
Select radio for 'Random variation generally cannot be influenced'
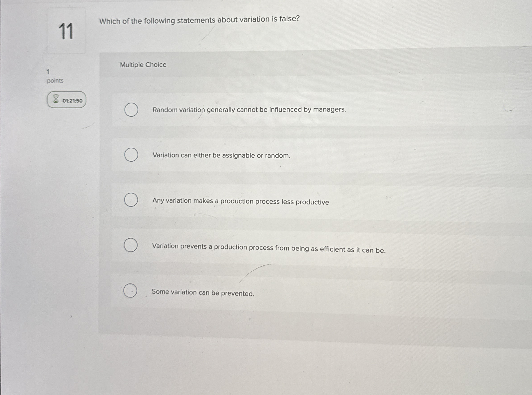click(131, 110)
